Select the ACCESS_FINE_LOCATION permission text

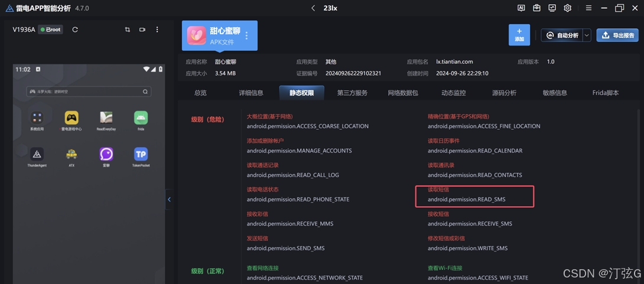click(484, 126)
